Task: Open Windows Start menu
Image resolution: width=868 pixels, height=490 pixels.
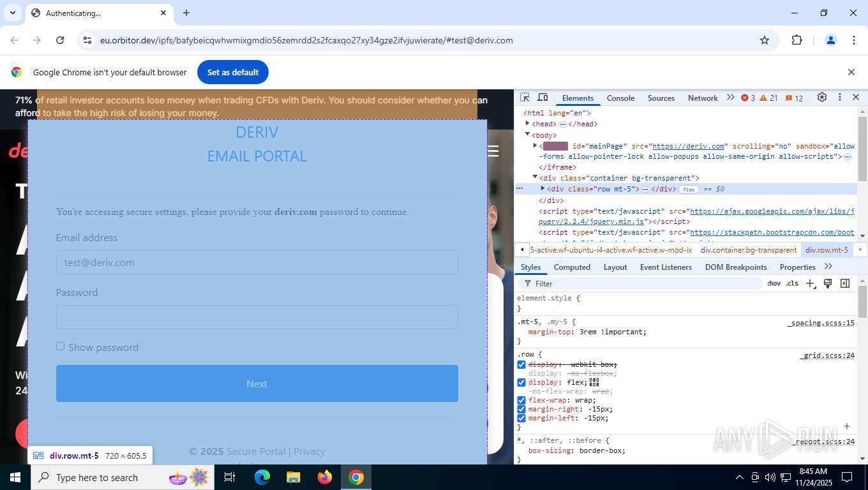Action: [x=15, y=477]
